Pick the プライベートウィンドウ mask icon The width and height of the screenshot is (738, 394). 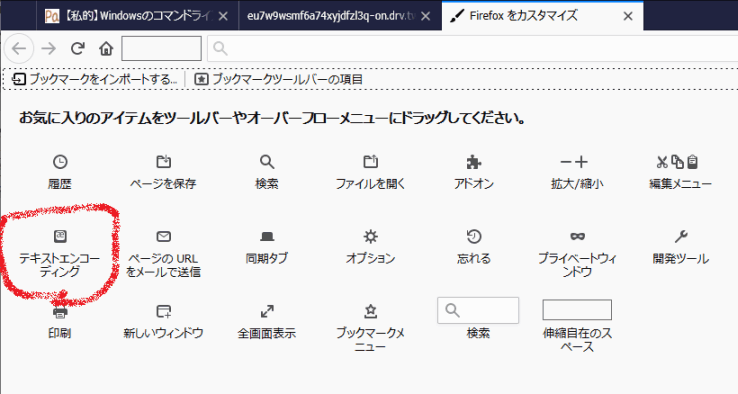coord(578,236)
